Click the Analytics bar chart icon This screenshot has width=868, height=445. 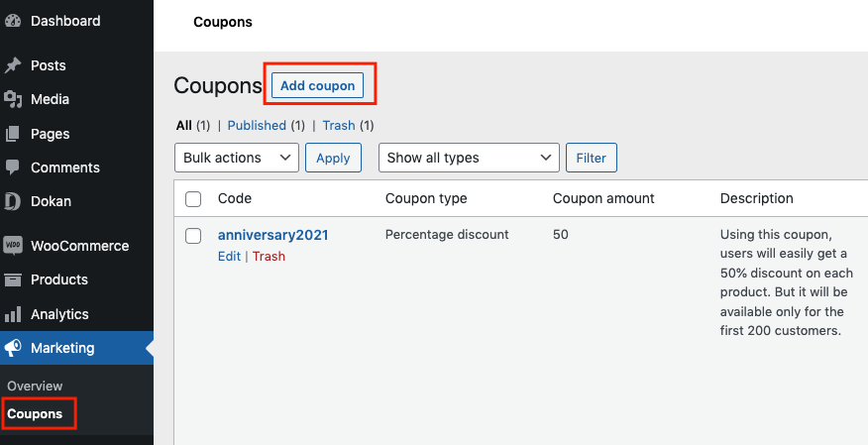13,314
